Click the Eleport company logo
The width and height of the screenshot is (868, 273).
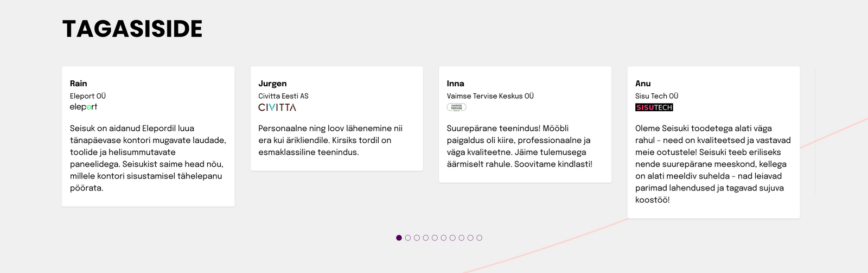pos(84,107)
